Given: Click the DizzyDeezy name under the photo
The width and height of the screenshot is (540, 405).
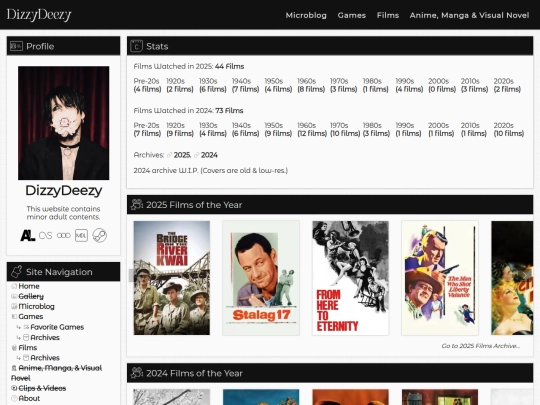Looking at the screenshot, I should point(64,190).
